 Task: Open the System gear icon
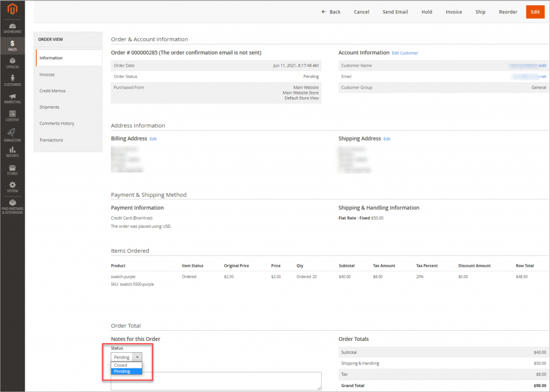12,186
